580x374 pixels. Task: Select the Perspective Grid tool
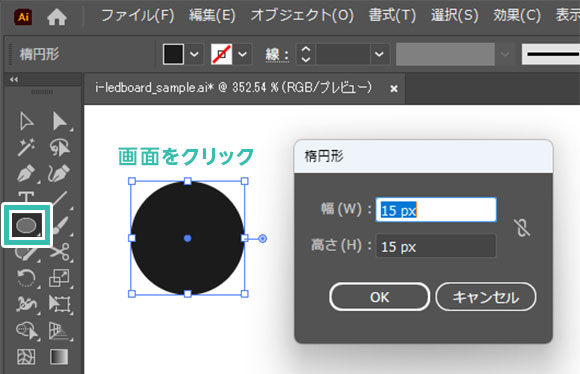[59, 330]
